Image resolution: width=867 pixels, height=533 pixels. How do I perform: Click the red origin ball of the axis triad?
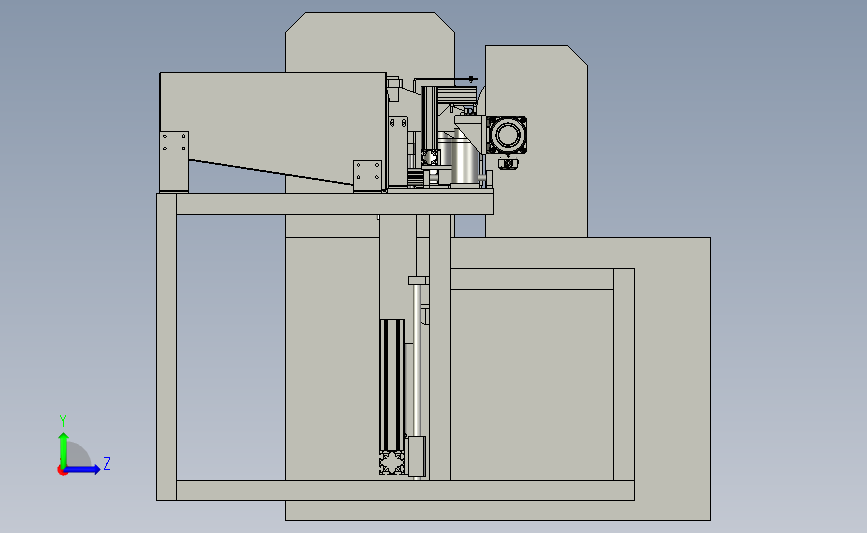62,471
